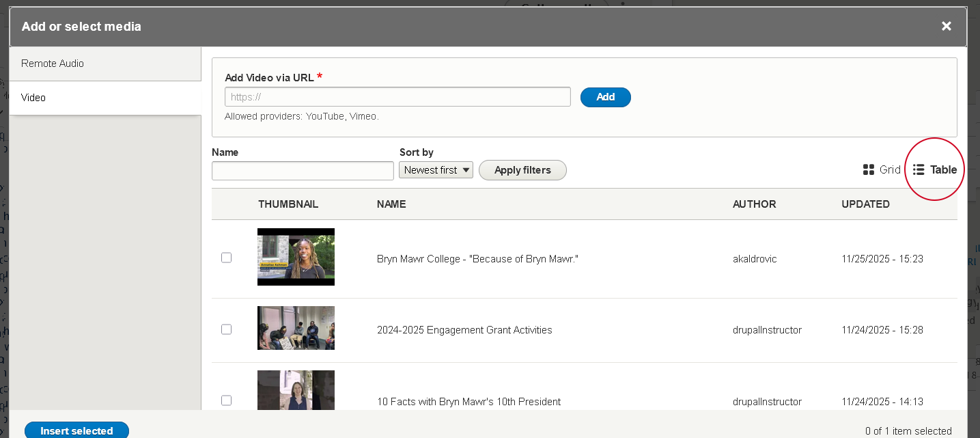This screenshot has height=438, width=980.
Task: Click the 10 Facts video thumbnail
Action: [296, 391]
